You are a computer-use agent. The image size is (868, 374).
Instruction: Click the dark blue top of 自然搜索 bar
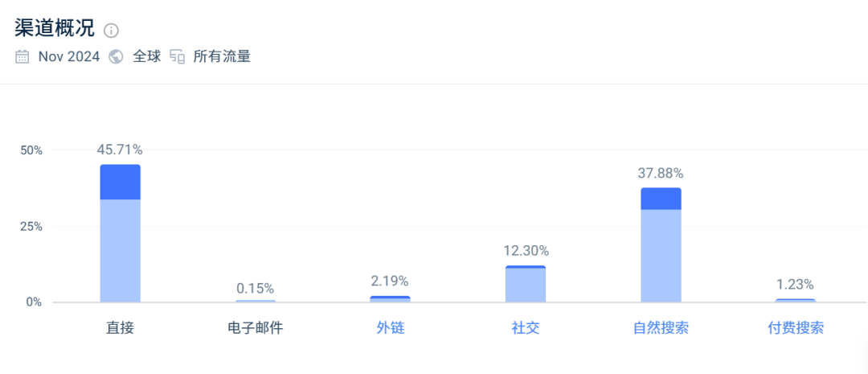pyautogui.click(x=661, y=199)
